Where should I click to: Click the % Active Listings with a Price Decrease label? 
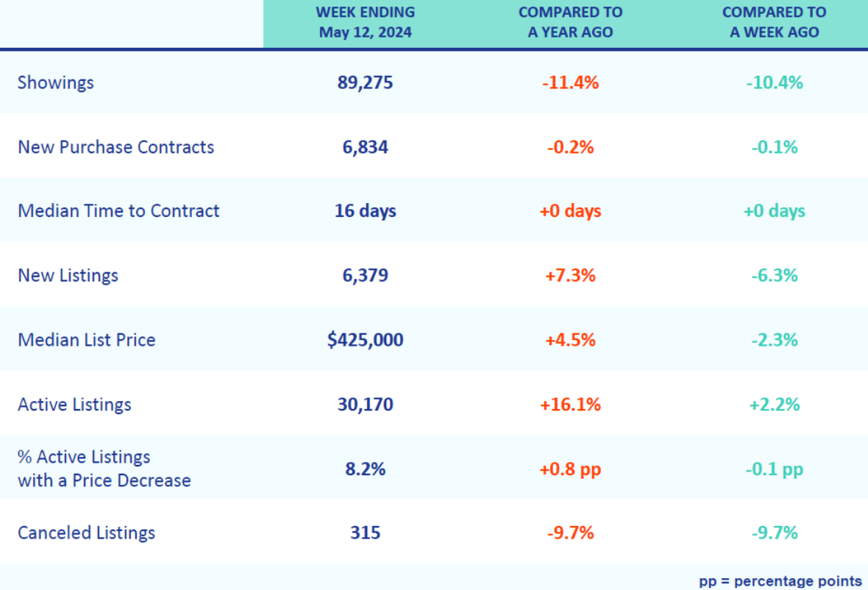104,469
